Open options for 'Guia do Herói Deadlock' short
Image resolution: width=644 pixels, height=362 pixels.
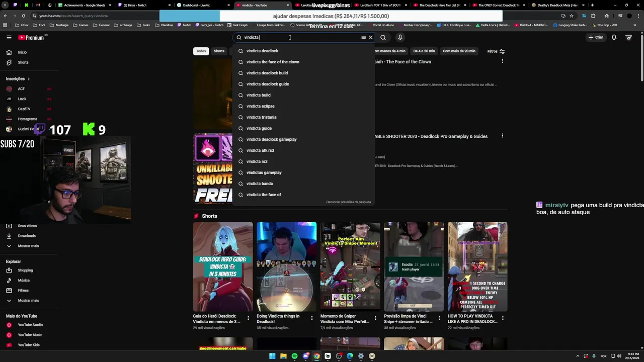click(248, 318)
